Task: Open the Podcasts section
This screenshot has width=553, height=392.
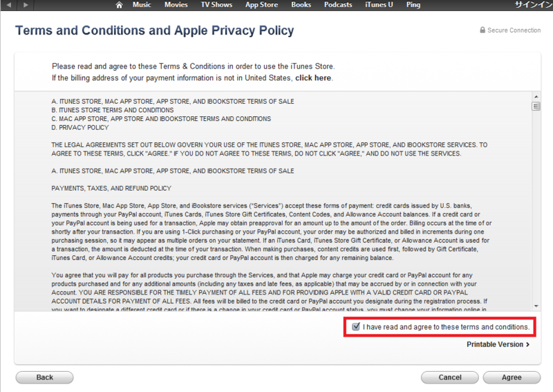Action: pyautogui.click(x=338, y=5)
